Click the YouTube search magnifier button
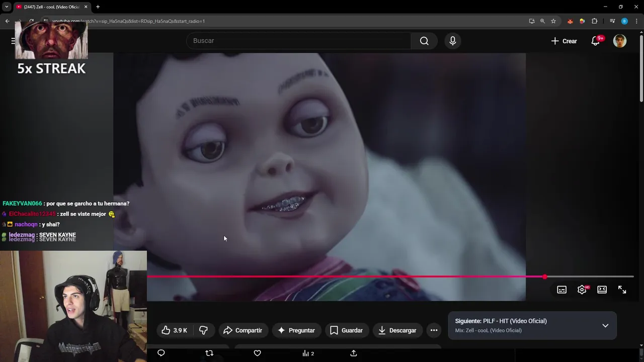 (424, 41)
